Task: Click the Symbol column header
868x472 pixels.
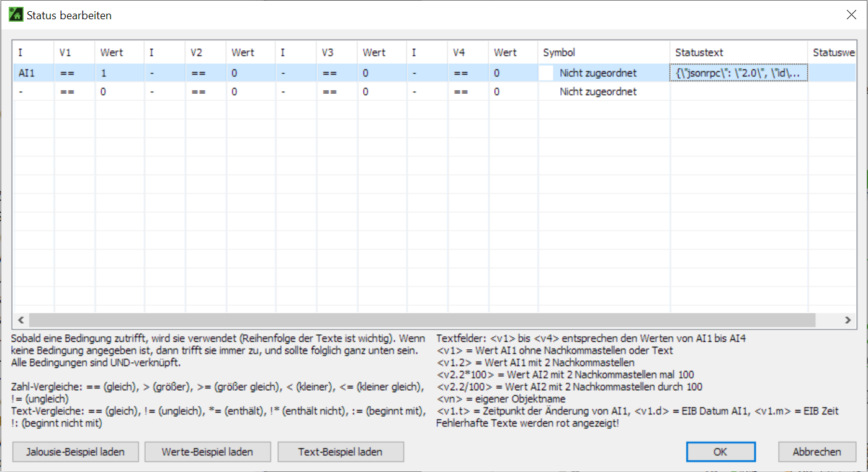Action: click(604, 53)
